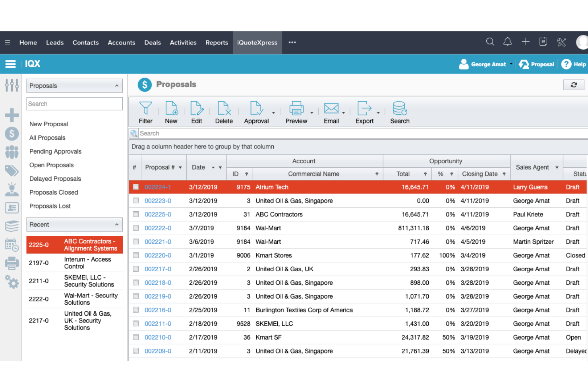Open the Commercial Name column filter
This screenshot has width=588, height=392.
(377, 174)
